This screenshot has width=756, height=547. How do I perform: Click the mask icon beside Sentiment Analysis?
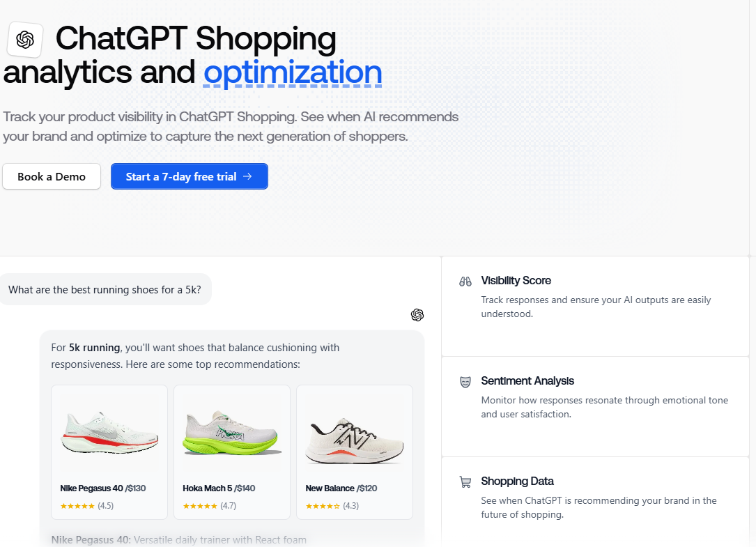click(x=465, y=381)
